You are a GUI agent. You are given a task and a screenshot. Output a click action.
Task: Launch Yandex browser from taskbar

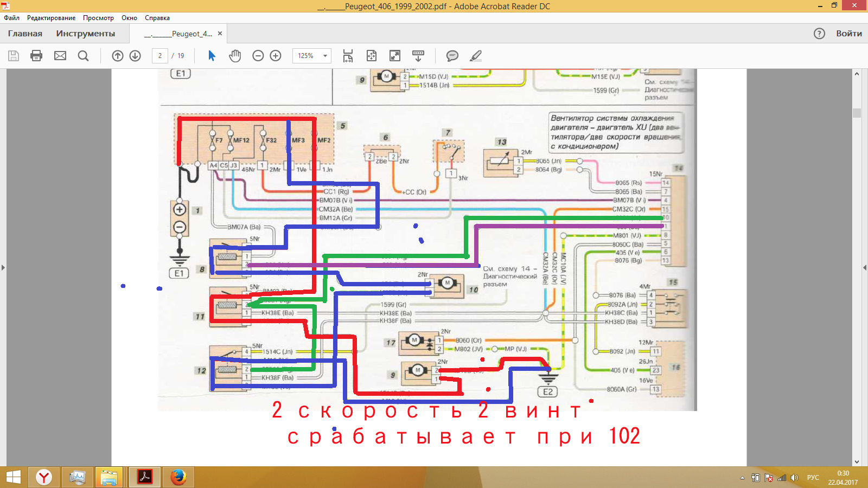[x=44, y=477]
